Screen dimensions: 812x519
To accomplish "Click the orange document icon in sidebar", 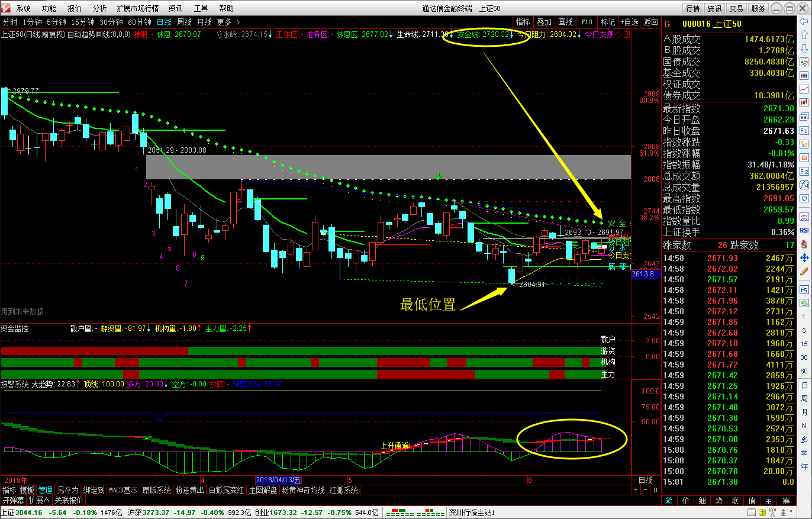I will tap(804, 157).
